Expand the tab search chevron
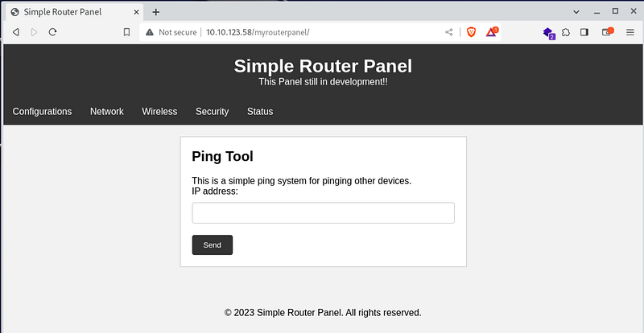This screenshot has height=333, width=644. (576, 12)
